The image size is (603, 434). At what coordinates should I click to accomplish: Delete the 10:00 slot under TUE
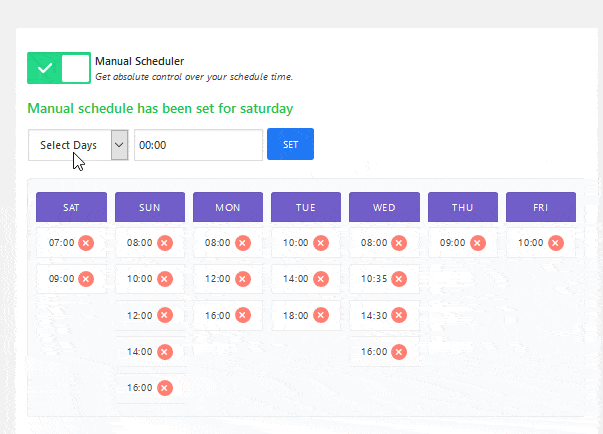point(321,243)
